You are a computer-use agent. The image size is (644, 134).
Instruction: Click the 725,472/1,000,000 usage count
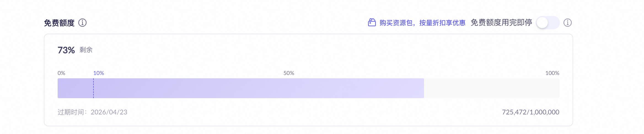click(x=530, y=112)
